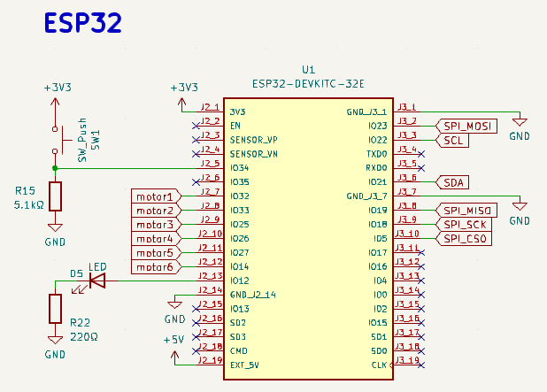The image size is (547, 392).
Task: Click the GND symbol below R22
Action: click(x=55, y=341)
